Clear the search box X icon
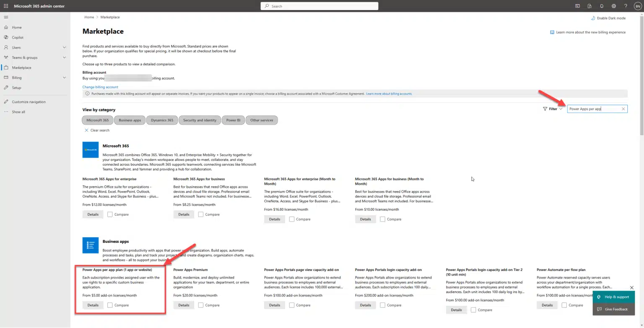The image size is (644, 328). tap(623, 109)
